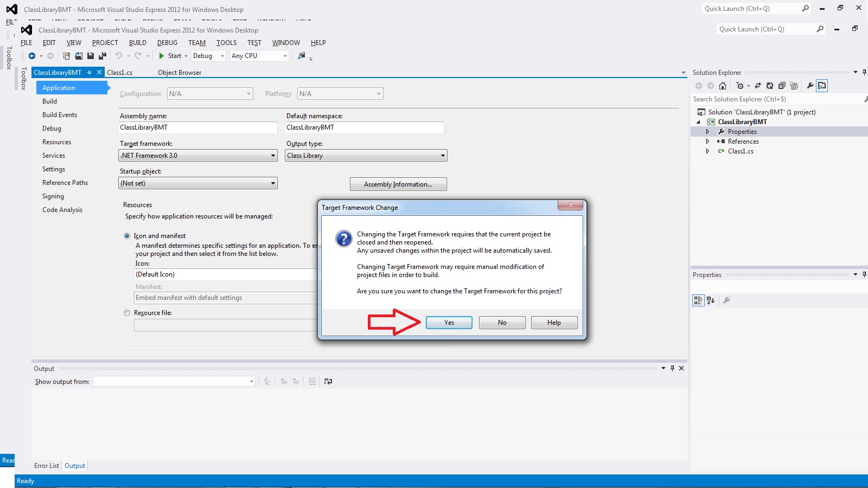Open the TOOLS menu
868x488 pixels.
226,43
